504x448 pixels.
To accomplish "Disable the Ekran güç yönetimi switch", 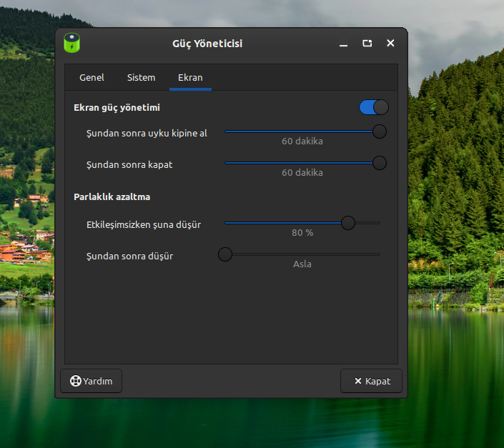I will pos(373,107).
